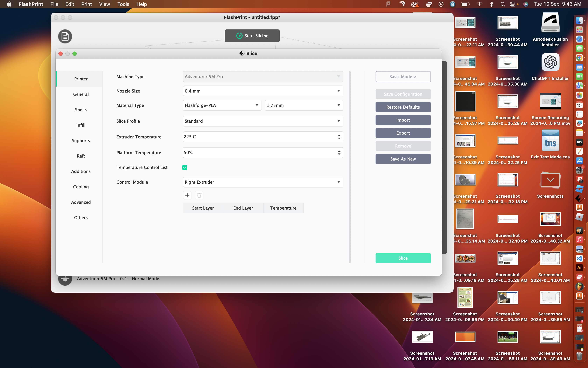Open Messages from the Dock
The image size is (588, 368).
[579, 48]
